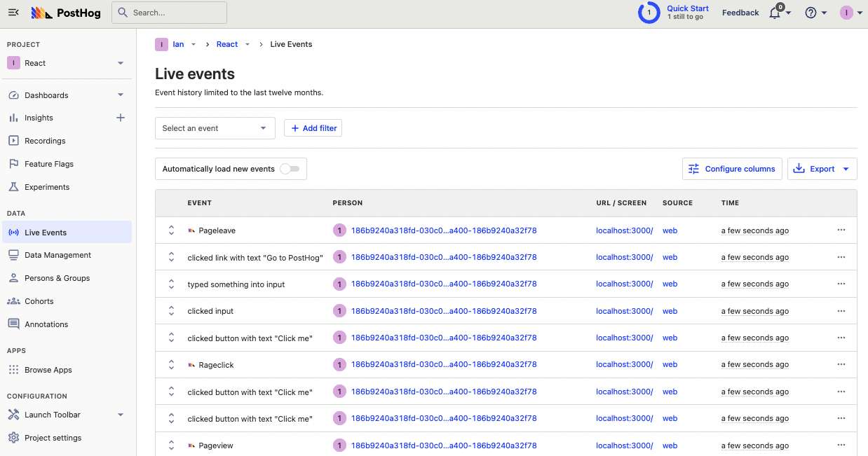
Task: Go to Feature Flags in the sidebar
Action: coord(48,164)
